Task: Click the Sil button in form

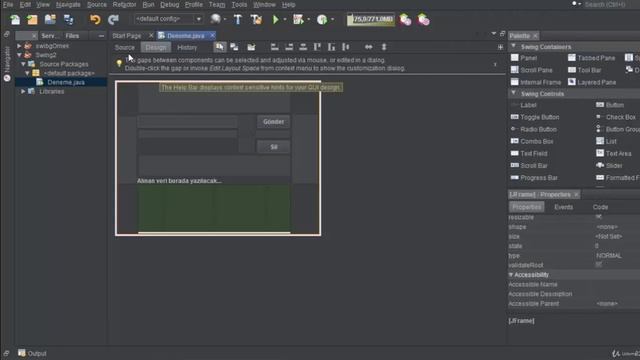Action: point(273,147)
